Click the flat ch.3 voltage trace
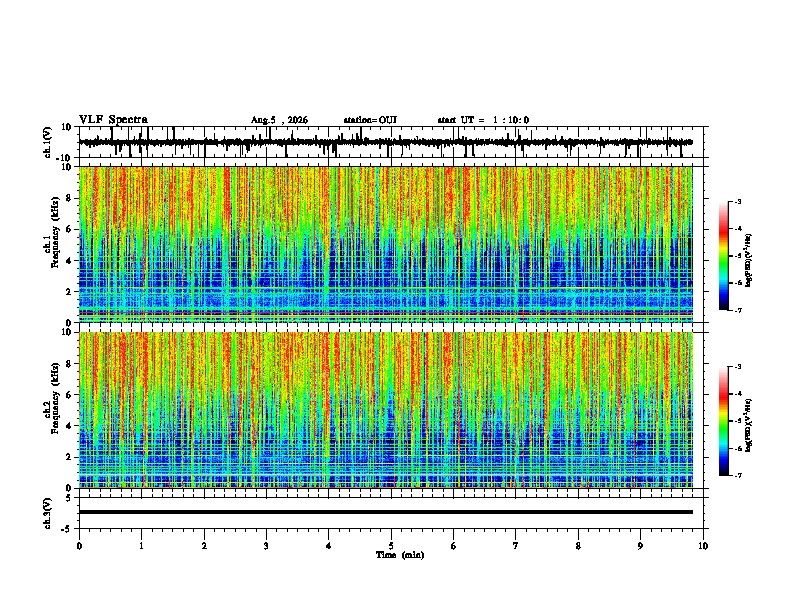This screenshot has height=612, width=792. pos(386,512)
